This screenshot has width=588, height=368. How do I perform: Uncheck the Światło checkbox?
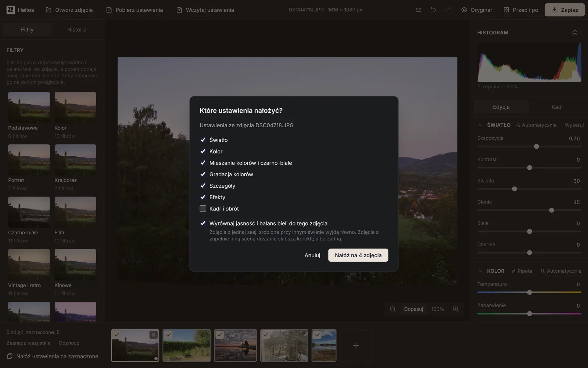[203, 140]
